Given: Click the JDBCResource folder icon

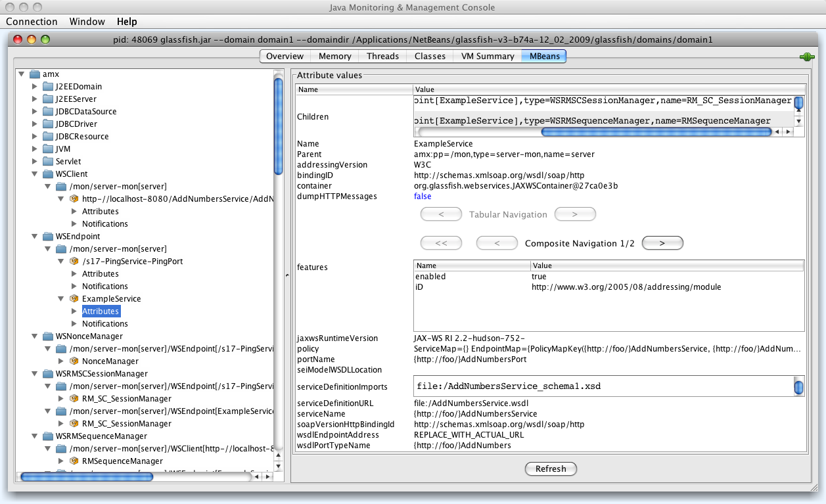Looking at the screenshot, I should click(47, 137).
